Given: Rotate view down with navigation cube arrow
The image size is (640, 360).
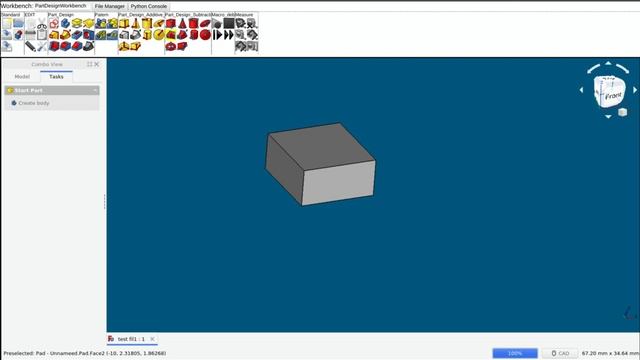Looking at the screenshot, I should [x=608, y=117].
